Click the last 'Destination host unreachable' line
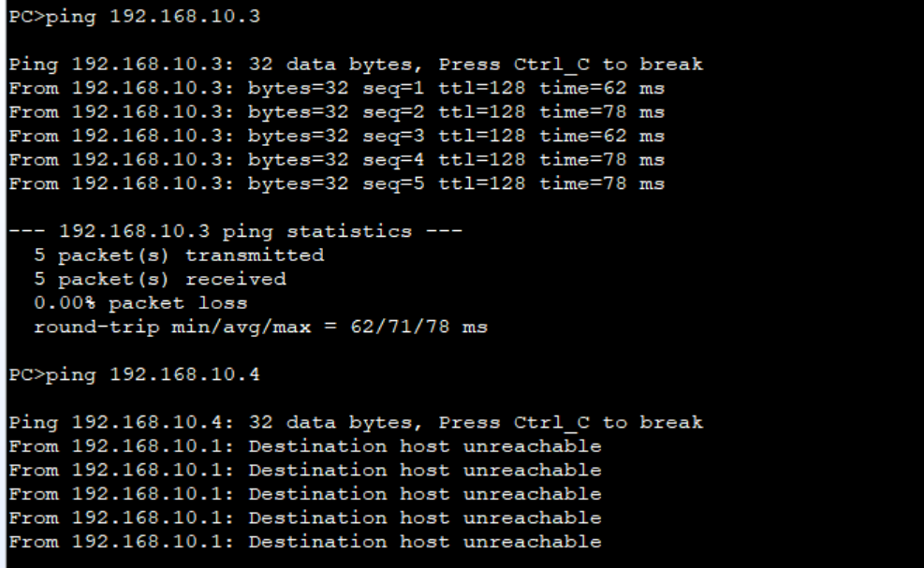The image size is (924, 568). coord(305,542)
